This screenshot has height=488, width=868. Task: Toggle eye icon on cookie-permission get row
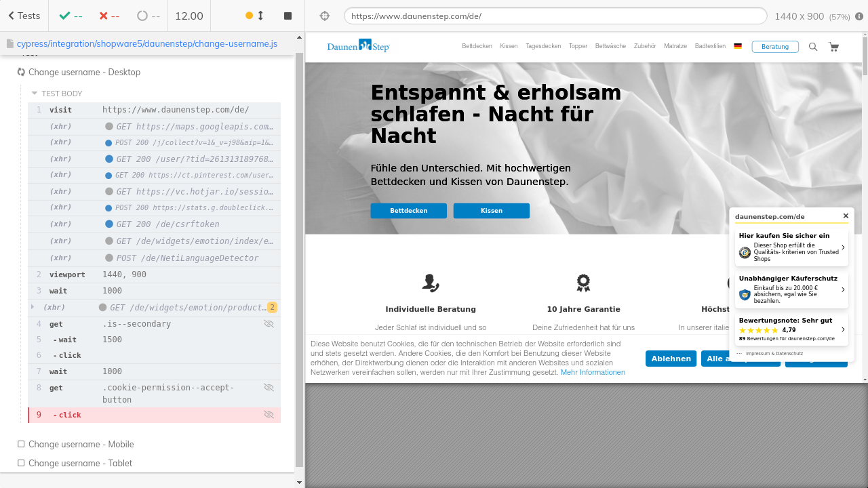(x=269, y=388)
